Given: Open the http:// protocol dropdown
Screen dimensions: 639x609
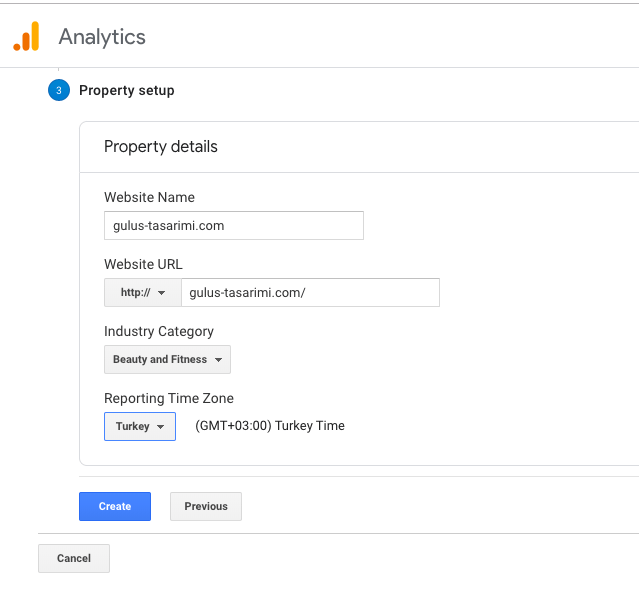Looking at the screenshot, I should (x=142, y=292).
